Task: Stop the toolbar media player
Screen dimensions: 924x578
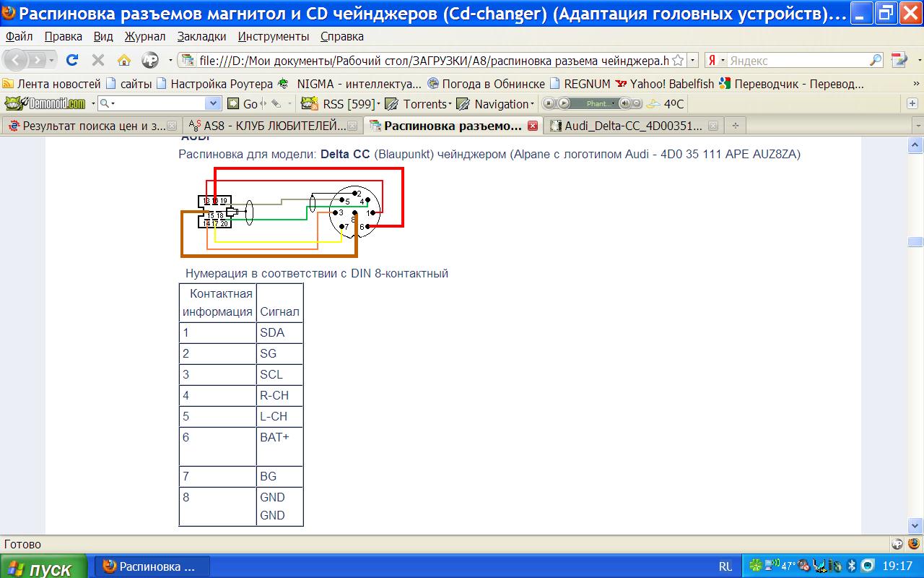Action: coord(549,103)
